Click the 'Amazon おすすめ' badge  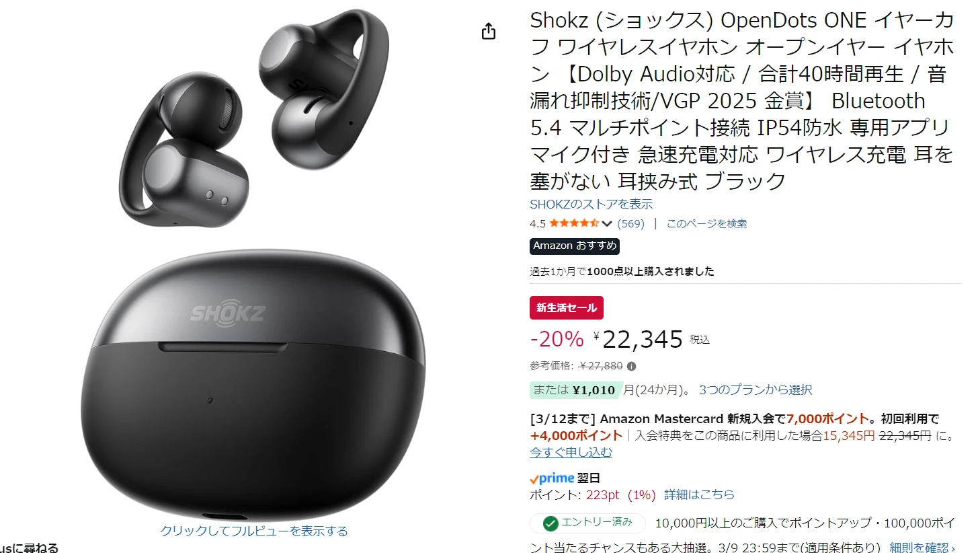[575, 246]
